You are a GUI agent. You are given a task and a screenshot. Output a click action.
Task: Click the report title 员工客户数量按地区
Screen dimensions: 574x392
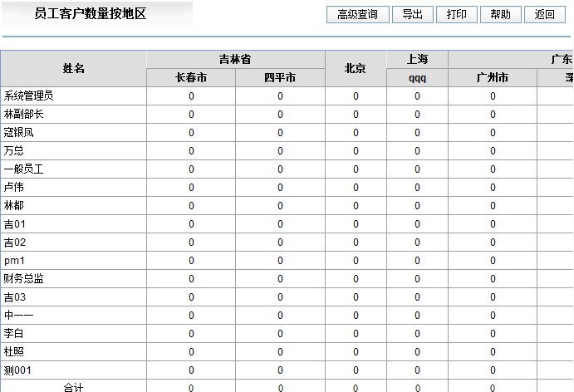[91, 14]
